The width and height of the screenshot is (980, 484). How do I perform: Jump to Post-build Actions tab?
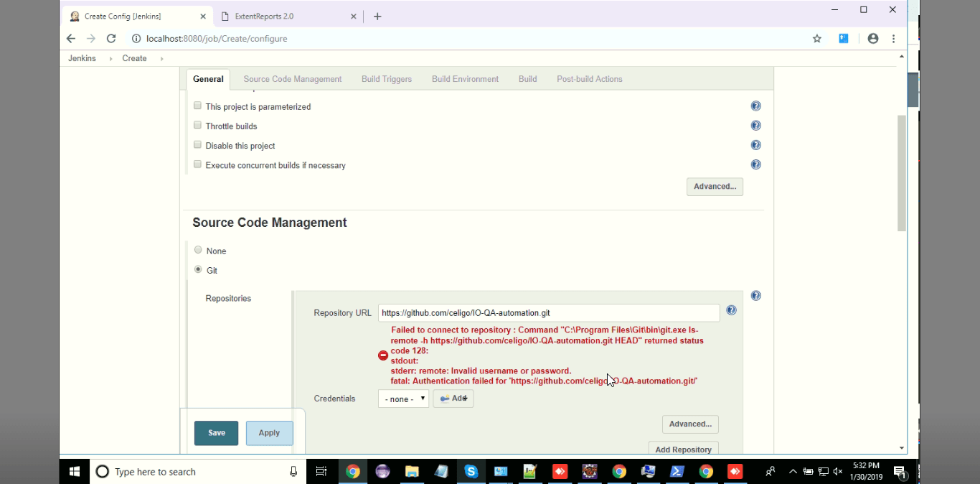point(590,79)
